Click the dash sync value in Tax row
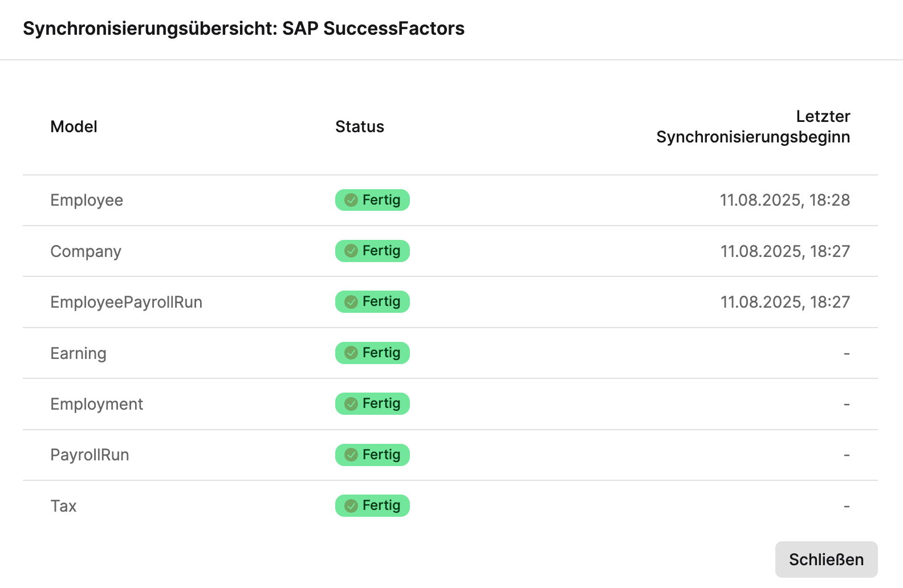Viewport: 903px width, 588px height. click(x=847, y=507)
